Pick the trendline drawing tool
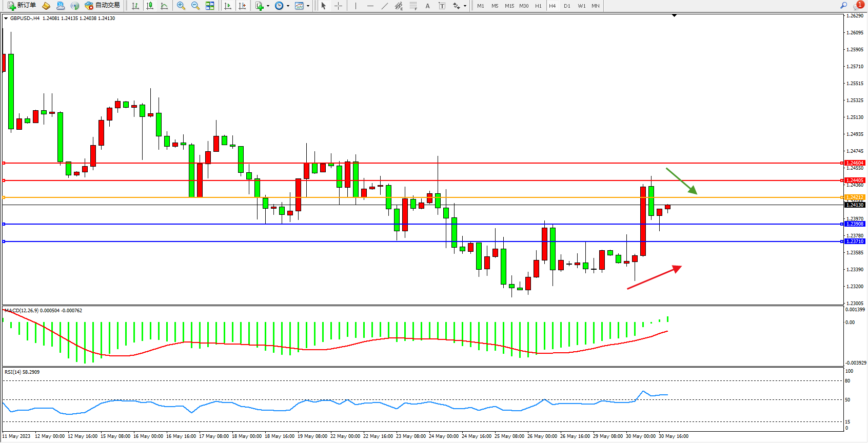868x443 pixels. click(x=385, y=6)
